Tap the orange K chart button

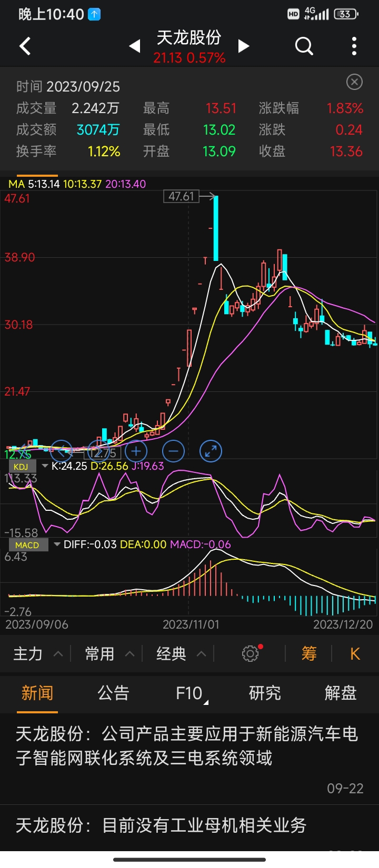click(355, 654)
